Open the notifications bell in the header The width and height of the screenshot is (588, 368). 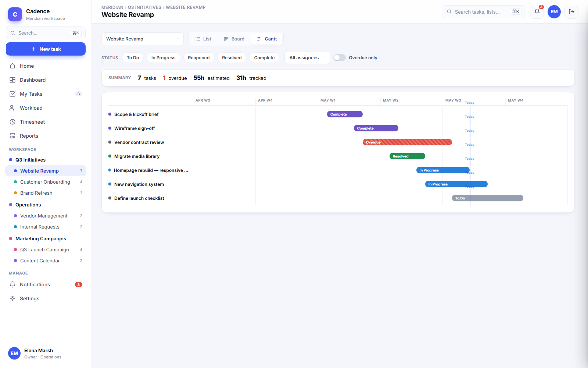[x=537, y=12]
